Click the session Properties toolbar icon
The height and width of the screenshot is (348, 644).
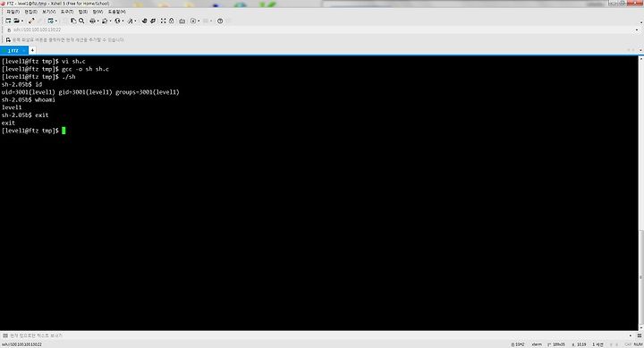tap(50, 21)
